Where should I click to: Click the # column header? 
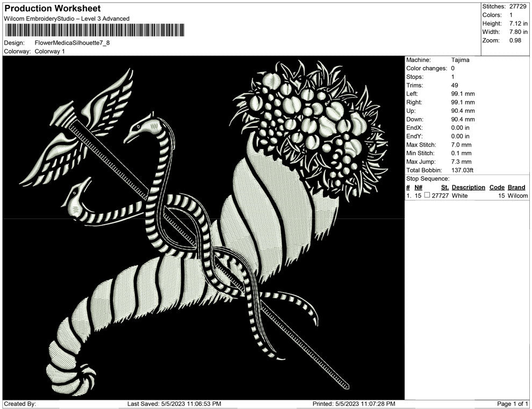pos(408,187)
